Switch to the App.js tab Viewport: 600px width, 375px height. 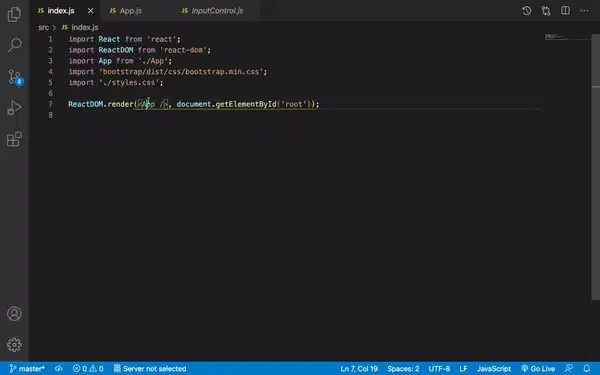pos(130,11)
